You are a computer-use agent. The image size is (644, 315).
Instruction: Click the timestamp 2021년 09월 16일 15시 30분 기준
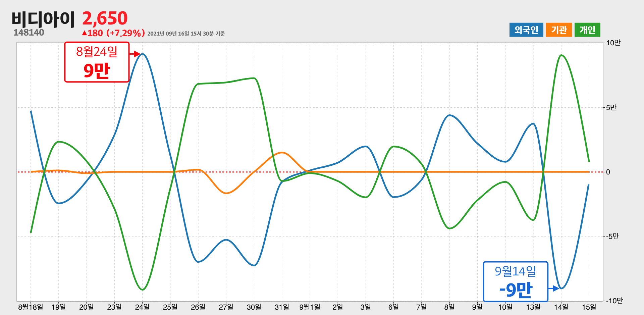[x=186, y=34]
